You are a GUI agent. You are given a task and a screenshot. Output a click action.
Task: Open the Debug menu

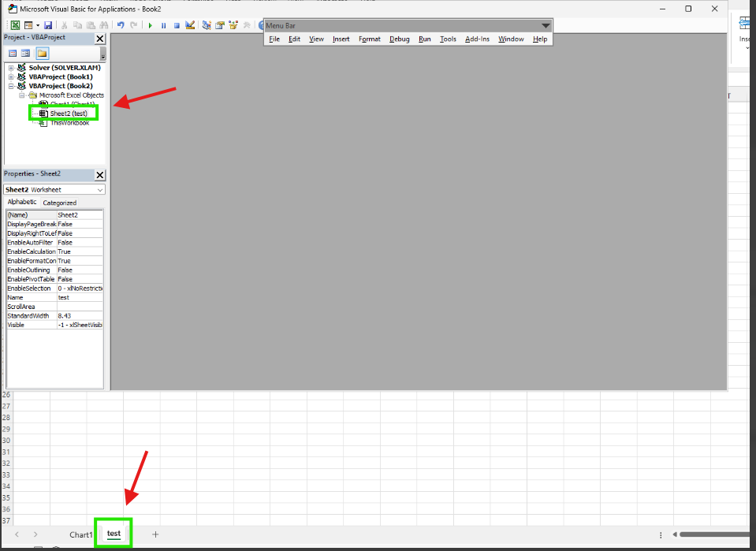[x=400, y=39]
